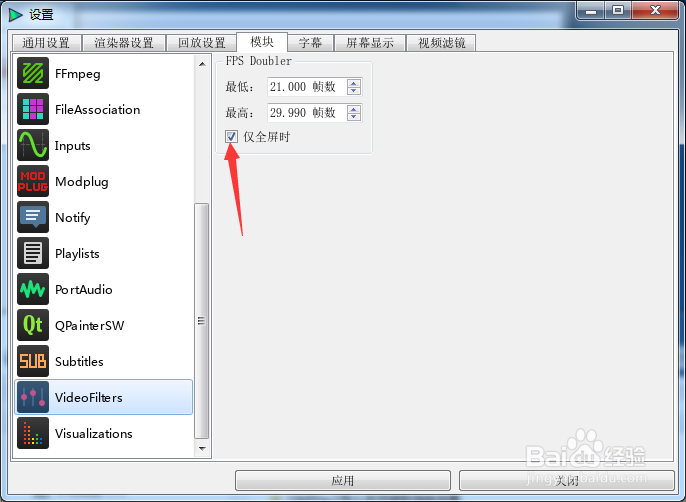Select the FileAssociation module label
The width and height of the screenshot is (686, 502).
98,109
